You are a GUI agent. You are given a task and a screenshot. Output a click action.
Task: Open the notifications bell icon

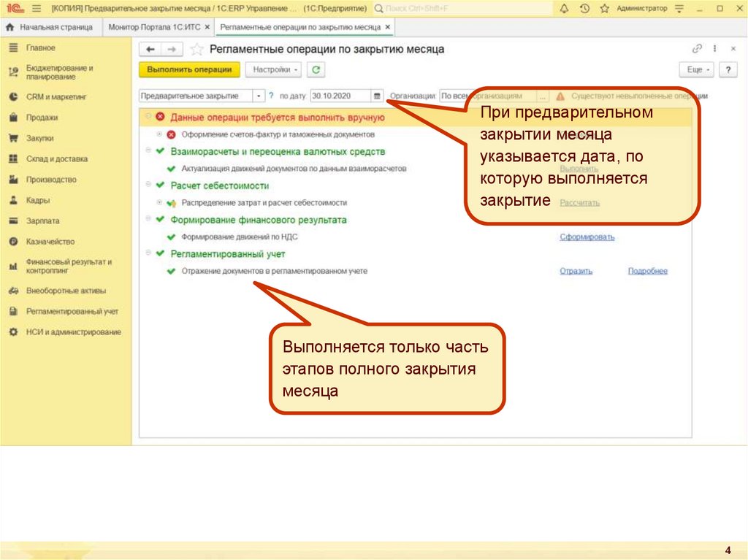(x=564, y=9)
